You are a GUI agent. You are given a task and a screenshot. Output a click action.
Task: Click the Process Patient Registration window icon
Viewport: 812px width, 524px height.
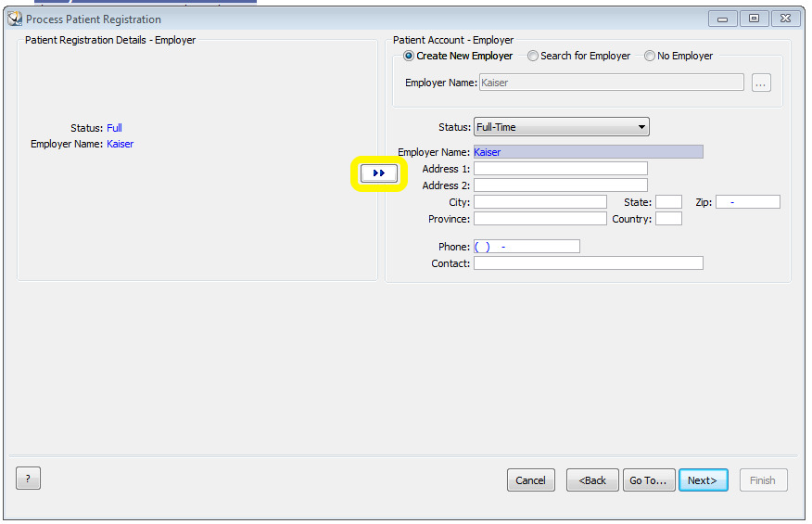click(x=15, y=19)
